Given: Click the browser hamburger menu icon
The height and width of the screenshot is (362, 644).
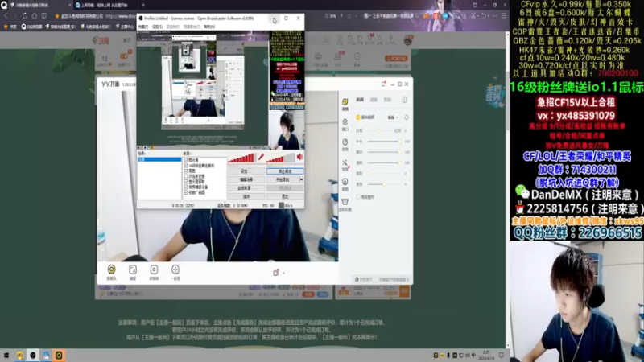Looking at the screenshot, I should (504, 16).
